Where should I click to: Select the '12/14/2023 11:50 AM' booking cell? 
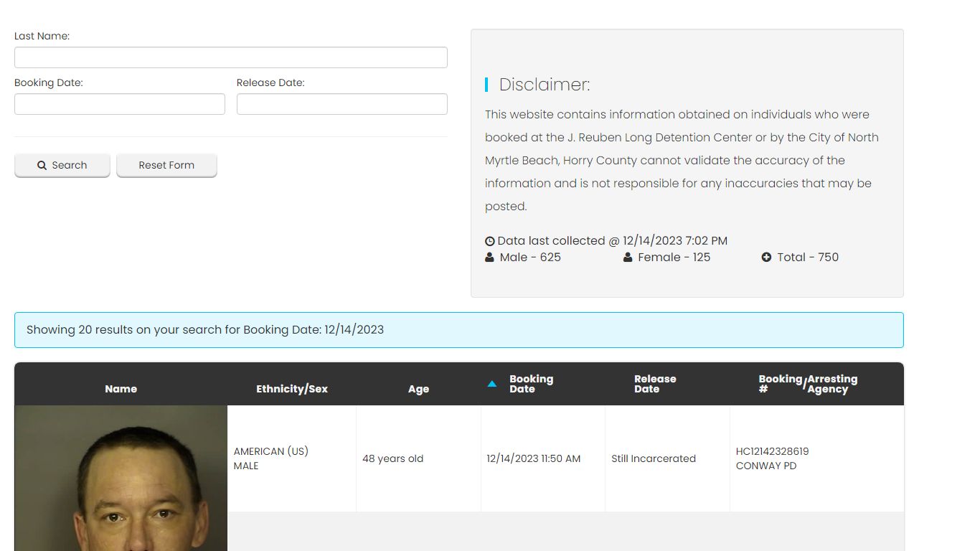pos(543,458)
